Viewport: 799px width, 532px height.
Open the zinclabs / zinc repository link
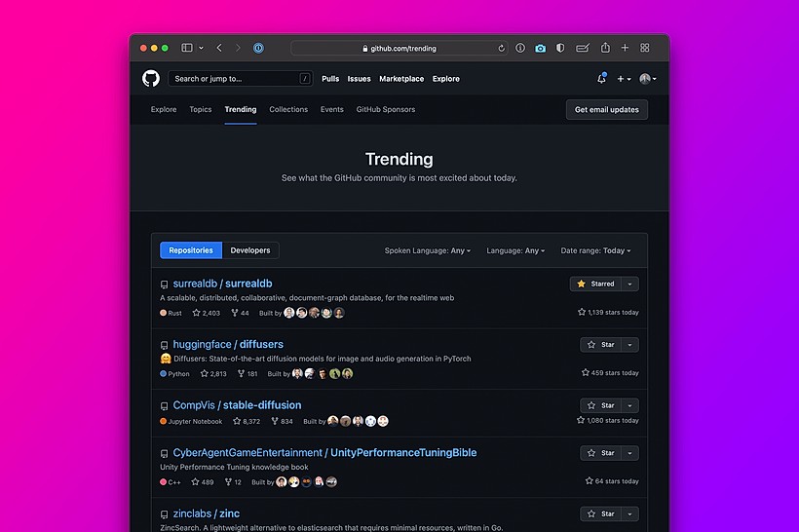coord(206,513)
